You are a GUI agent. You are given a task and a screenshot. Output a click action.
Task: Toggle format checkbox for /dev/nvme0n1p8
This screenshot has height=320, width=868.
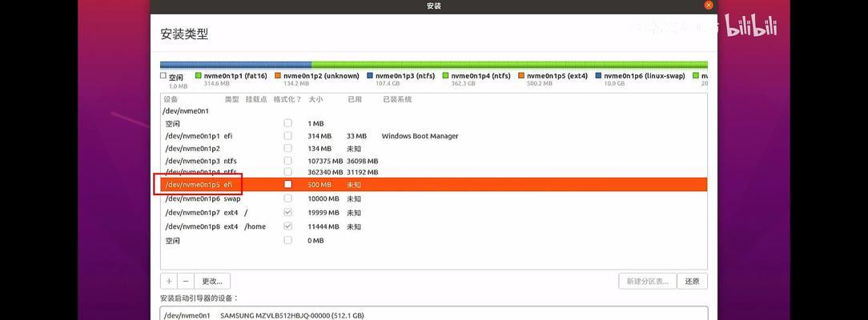[287, 226]
